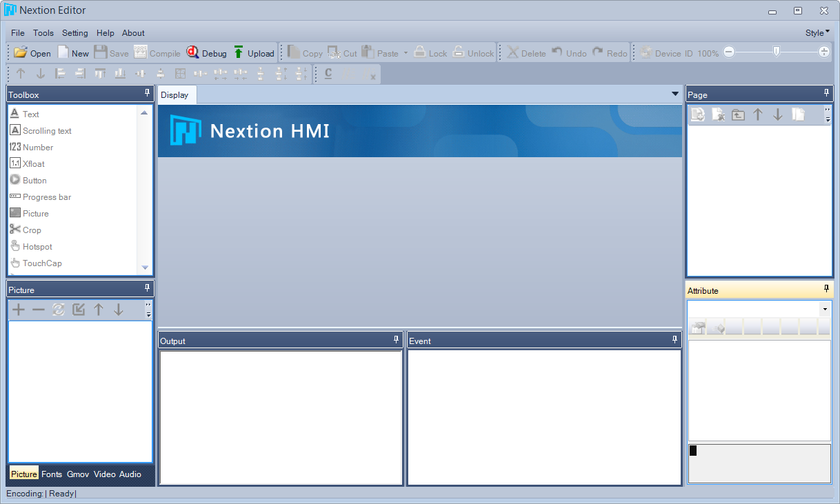This screenshot has width=840, height=504.
Task: Click the same size grid icon
Action: 180,74
